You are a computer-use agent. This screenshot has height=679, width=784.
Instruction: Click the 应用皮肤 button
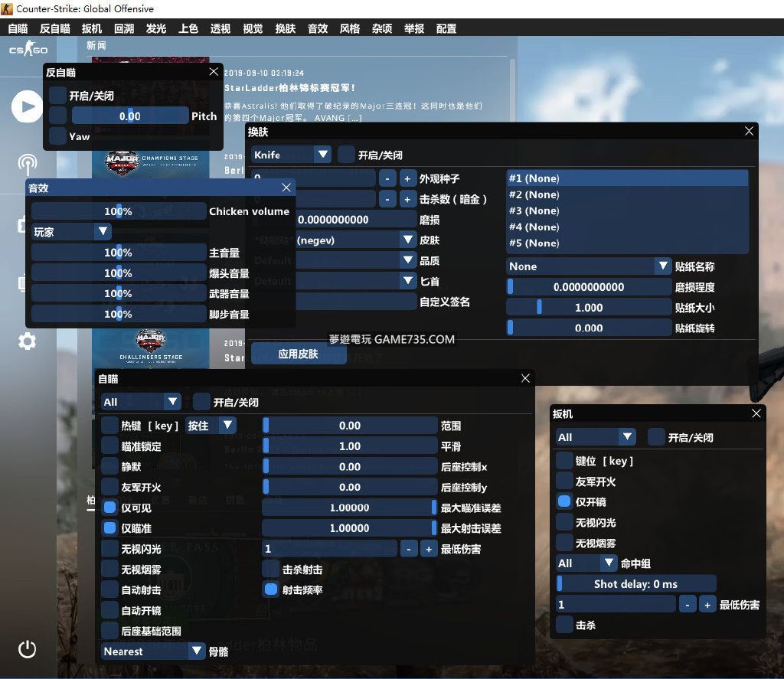coord(299,354)
